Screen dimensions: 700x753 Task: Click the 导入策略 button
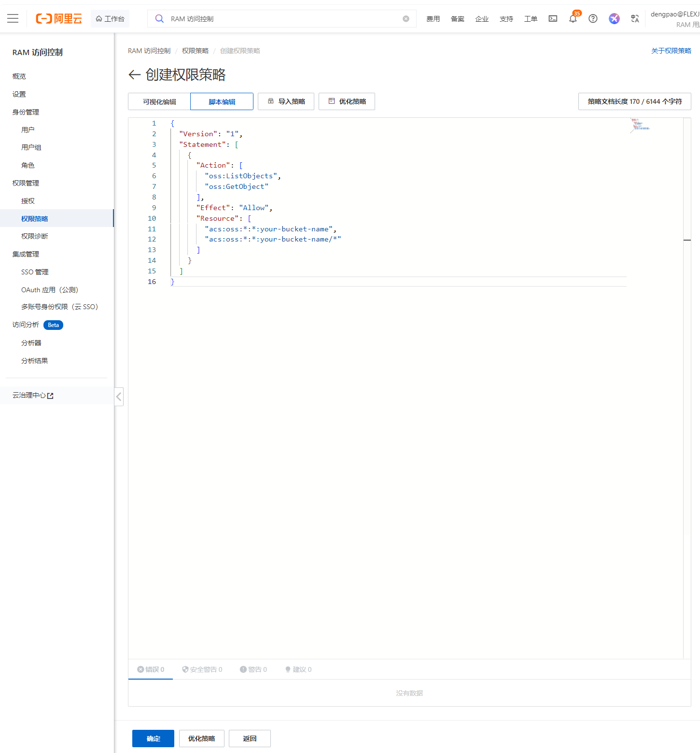[x=286, y=101]
